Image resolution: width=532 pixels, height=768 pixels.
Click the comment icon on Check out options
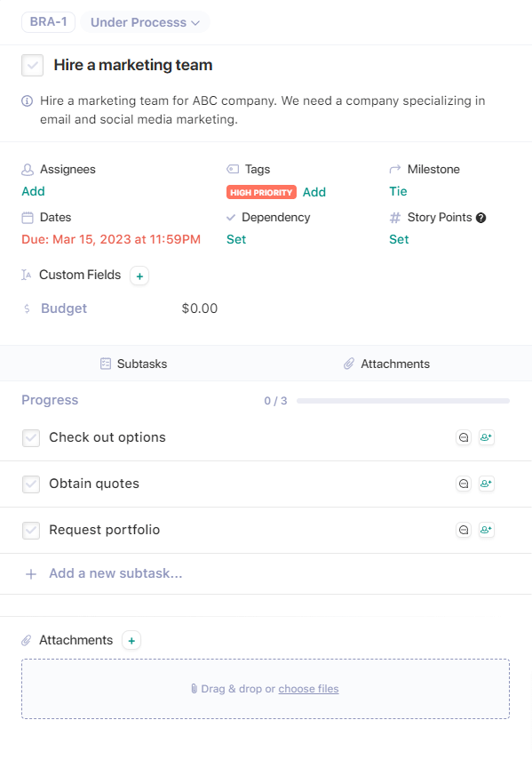(464, 437)
